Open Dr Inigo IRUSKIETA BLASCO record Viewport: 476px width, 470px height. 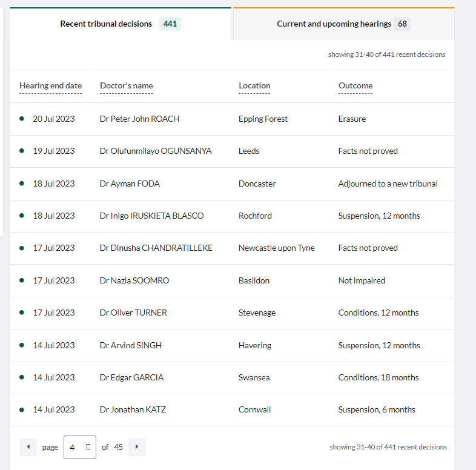(x=151, y=216)
